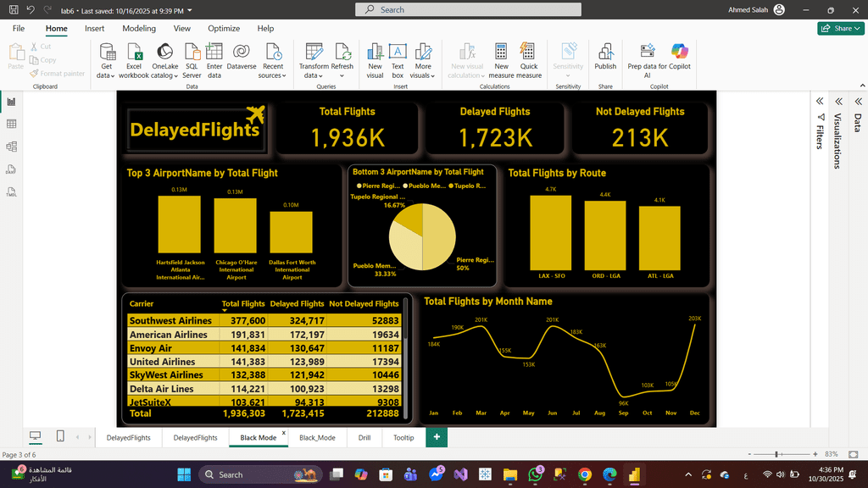Switch to mobile layout view
Viewport: 868px width, 488px height.
coord(60,436)
